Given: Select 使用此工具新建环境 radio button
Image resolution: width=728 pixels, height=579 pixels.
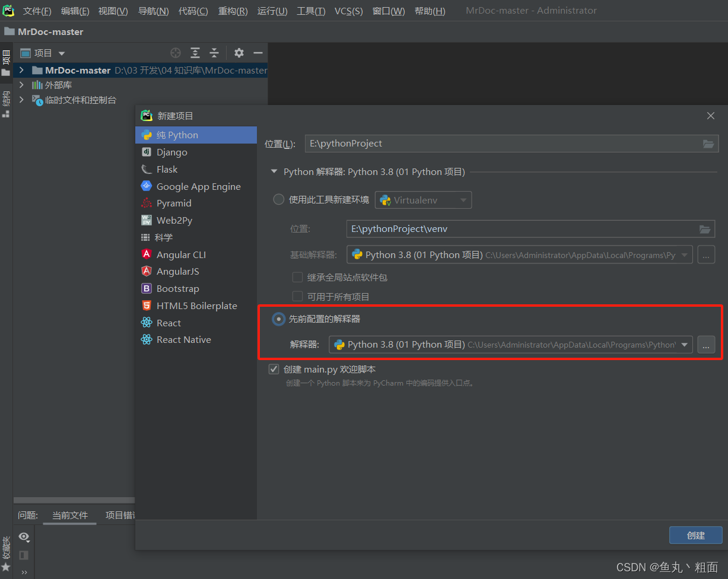Looking at the screenshot, I should click(x=278, y=200).
